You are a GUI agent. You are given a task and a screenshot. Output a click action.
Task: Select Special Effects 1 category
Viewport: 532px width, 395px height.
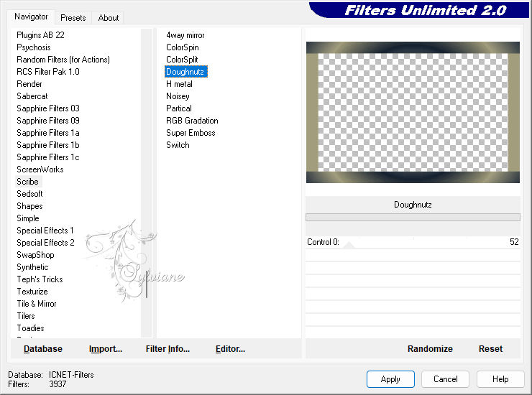pos(45,231)
